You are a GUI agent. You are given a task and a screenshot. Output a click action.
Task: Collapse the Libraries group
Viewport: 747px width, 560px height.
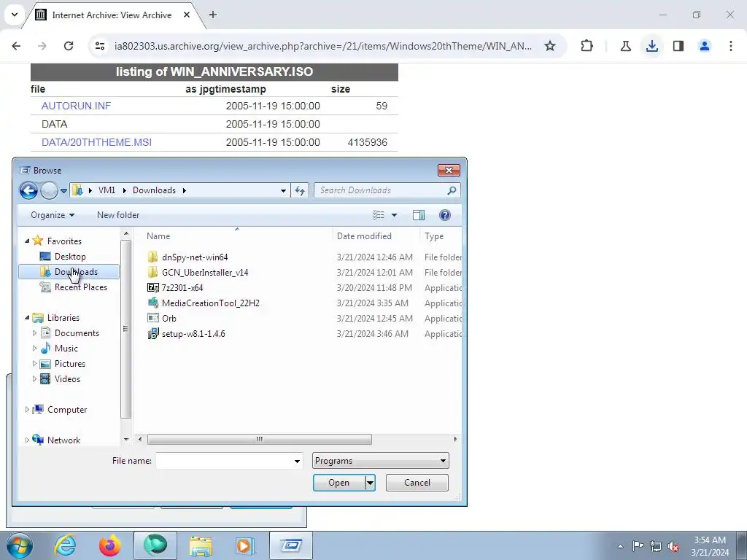pyautogui.click(x=27, y=318)
